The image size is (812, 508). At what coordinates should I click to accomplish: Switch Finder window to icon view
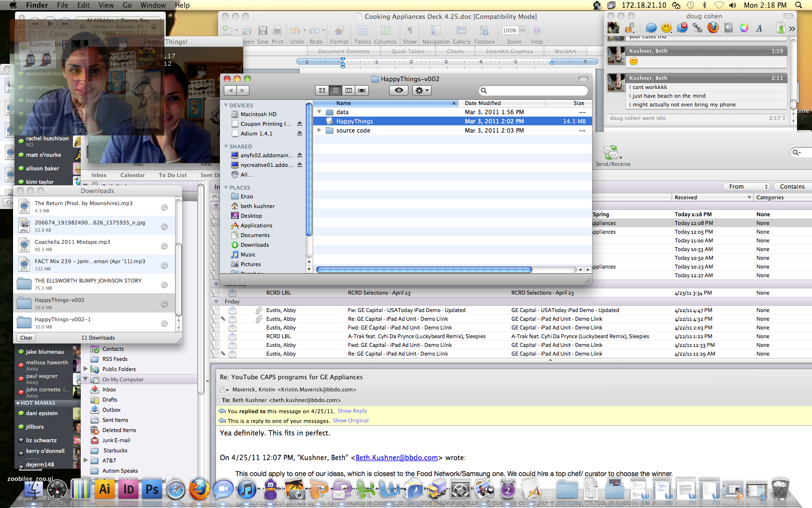[x=322, y=90]
